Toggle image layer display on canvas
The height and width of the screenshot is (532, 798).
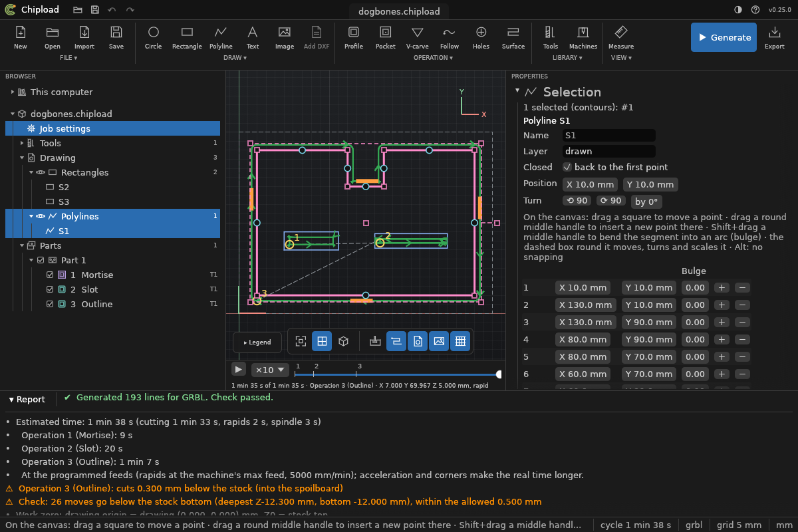(x=439, y=341)
